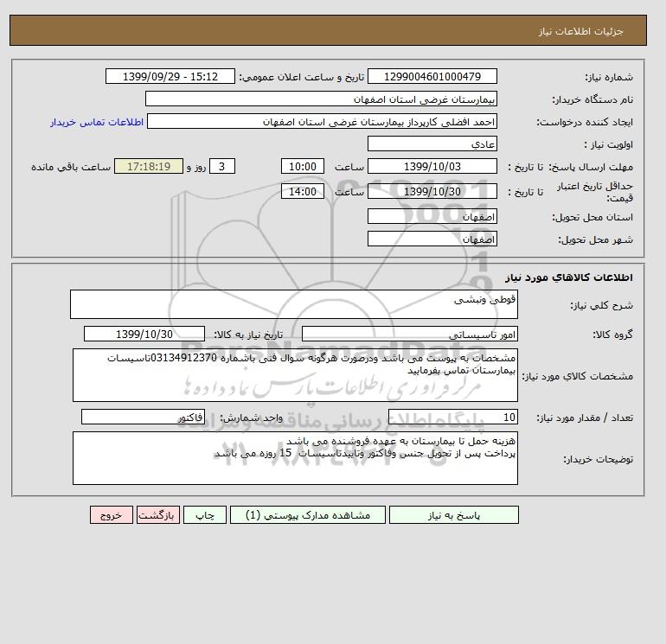Click the پاسخ به نیاز button
Image resolution: width=666 pixels, height=644 pixels.
pos(453,514)
